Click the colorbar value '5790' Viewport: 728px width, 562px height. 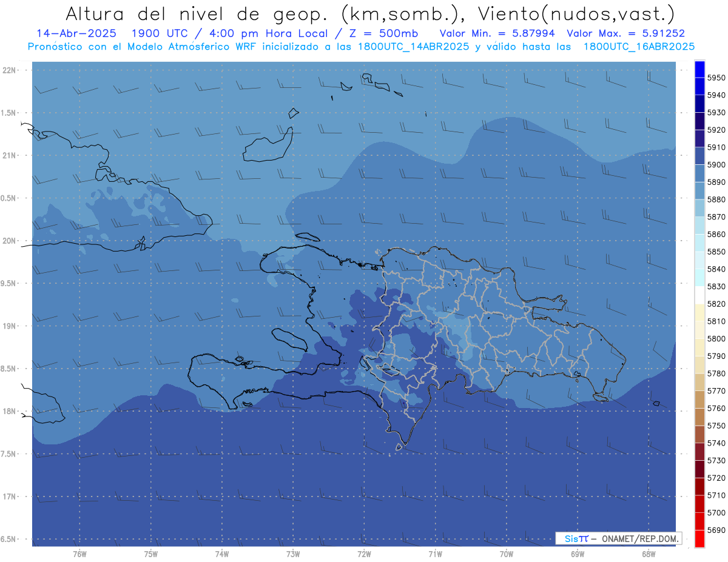(x=716, y=356)
